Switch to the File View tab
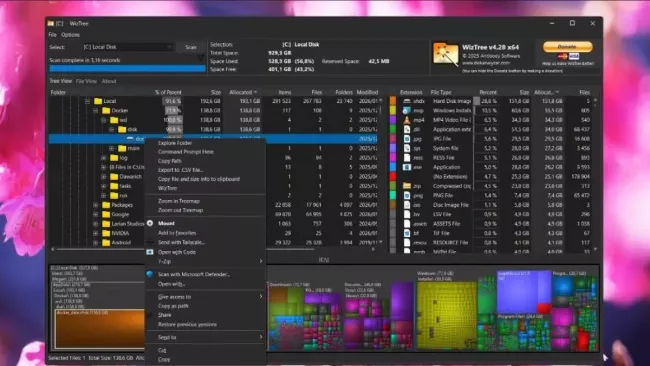650x366 pixels. pyautogui.click(x=86, y=81)
